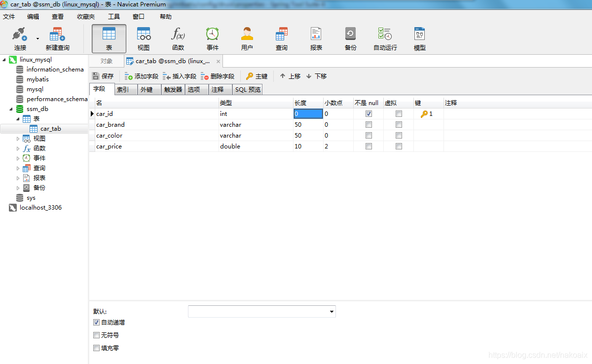
Task: Open the Automation (自动运行) toolbar icon
Action: (x=385, y=39)
